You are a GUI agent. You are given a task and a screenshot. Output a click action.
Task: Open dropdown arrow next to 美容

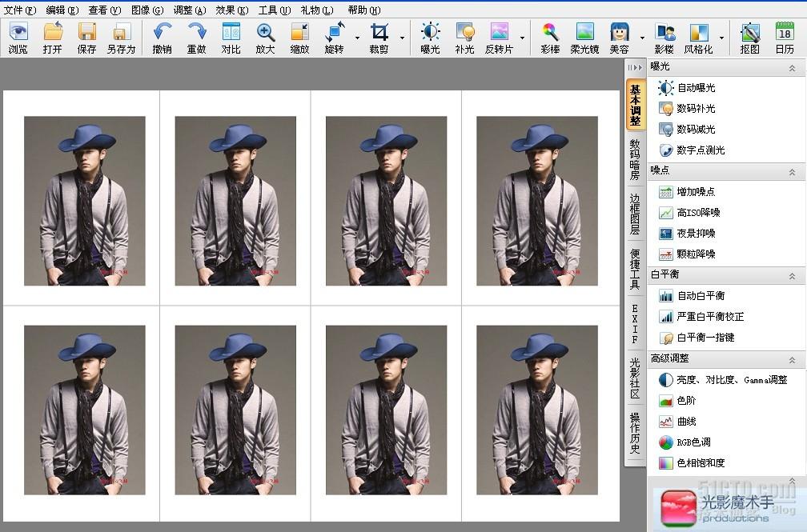point(642,38)
